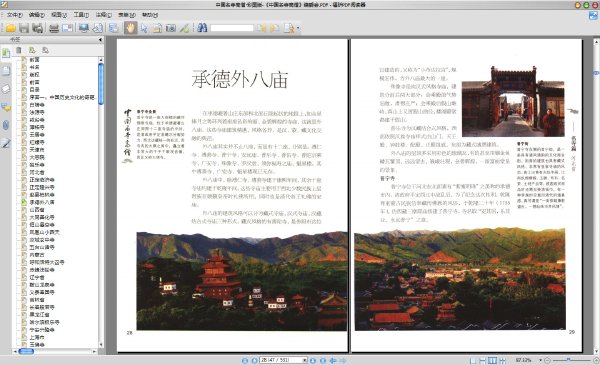Screen dimensions: 600x365
Task: Click the find next result icon
Action: 274,28
